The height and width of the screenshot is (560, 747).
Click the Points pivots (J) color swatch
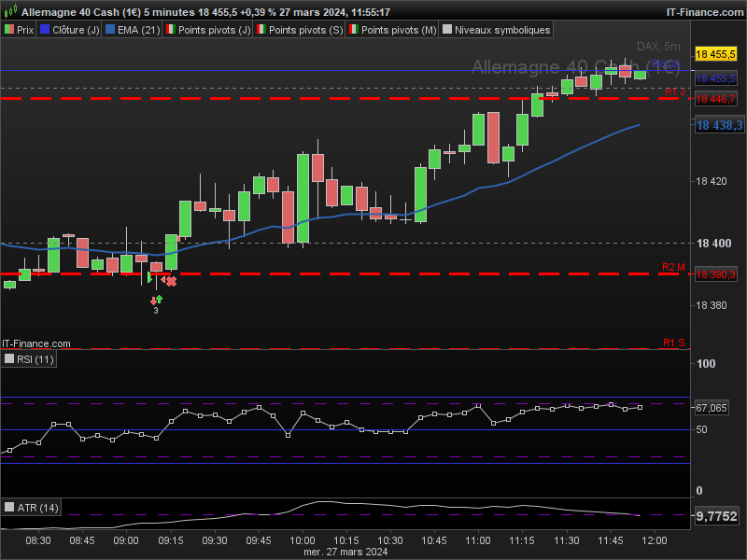pos(171,30)
